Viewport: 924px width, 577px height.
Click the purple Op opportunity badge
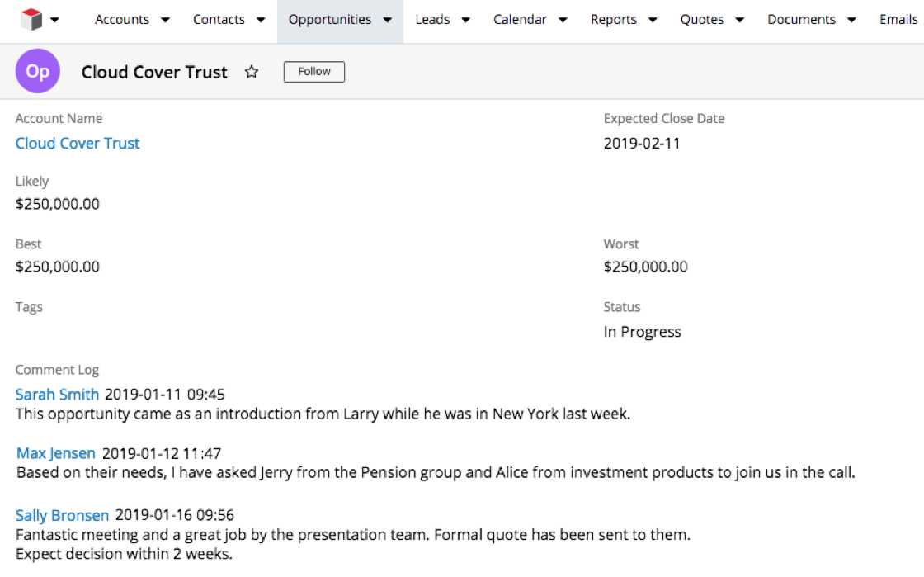coord(38,72)
